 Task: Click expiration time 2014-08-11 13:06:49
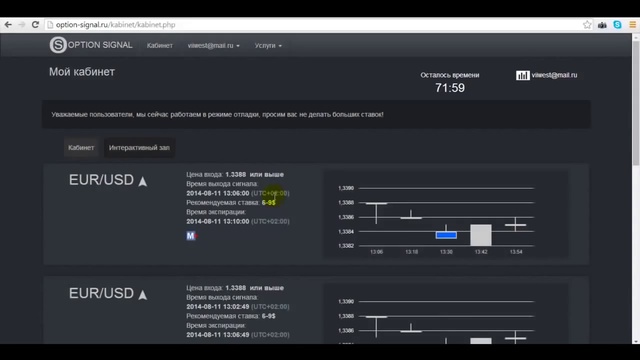point(218,335)
